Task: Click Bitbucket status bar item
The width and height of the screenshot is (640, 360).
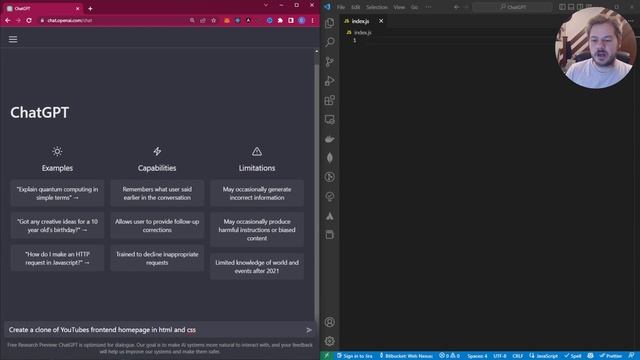Action: [x=407, y=356]
